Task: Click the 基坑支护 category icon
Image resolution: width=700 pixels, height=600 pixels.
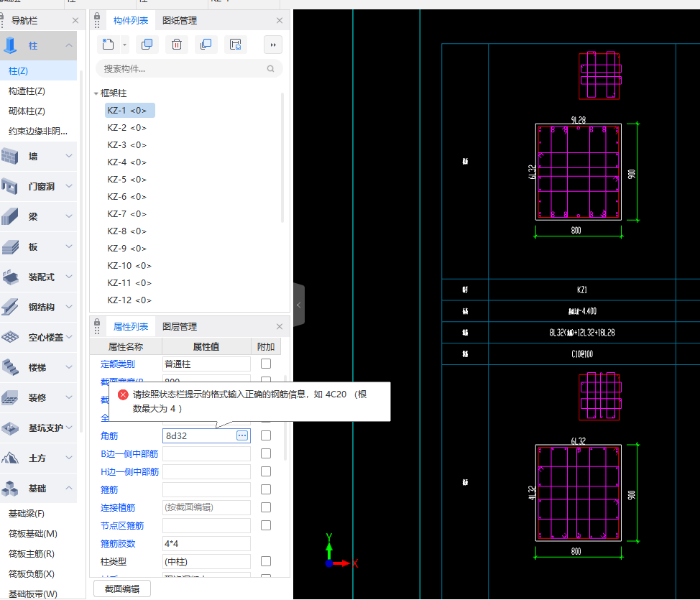Action: (10, 428)
